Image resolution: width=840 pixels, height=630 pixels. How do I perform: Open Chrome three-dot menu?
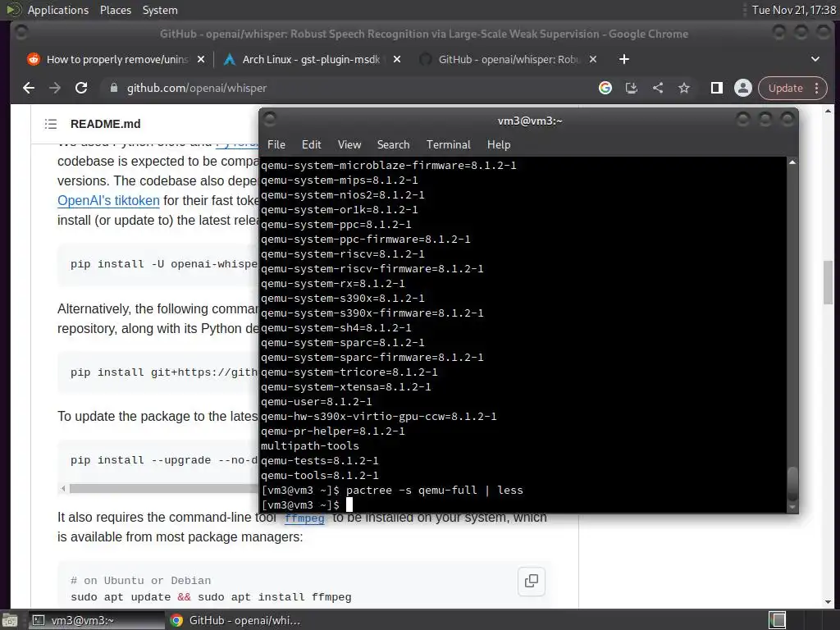pyautogui.click(x=817, y=88)
